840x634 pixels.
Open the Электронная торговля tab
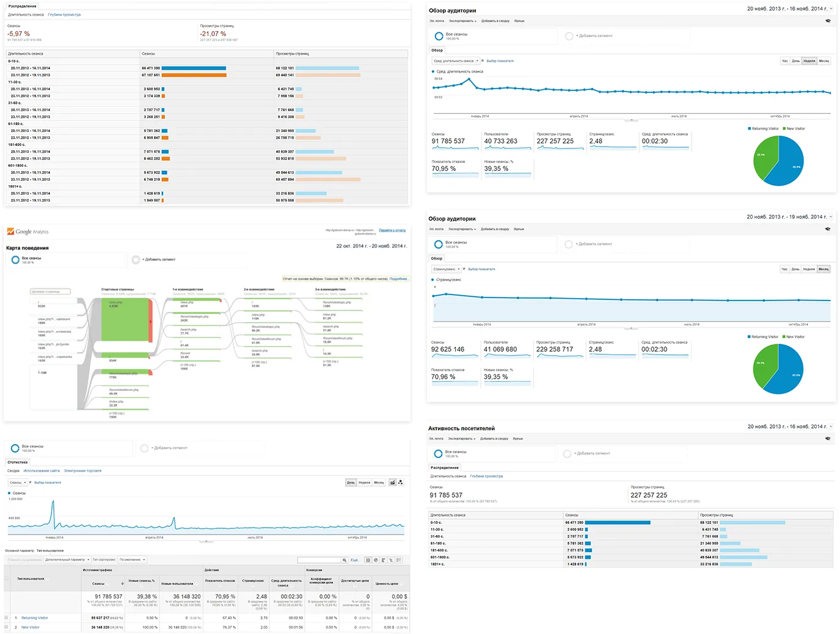tap(82, 471)
